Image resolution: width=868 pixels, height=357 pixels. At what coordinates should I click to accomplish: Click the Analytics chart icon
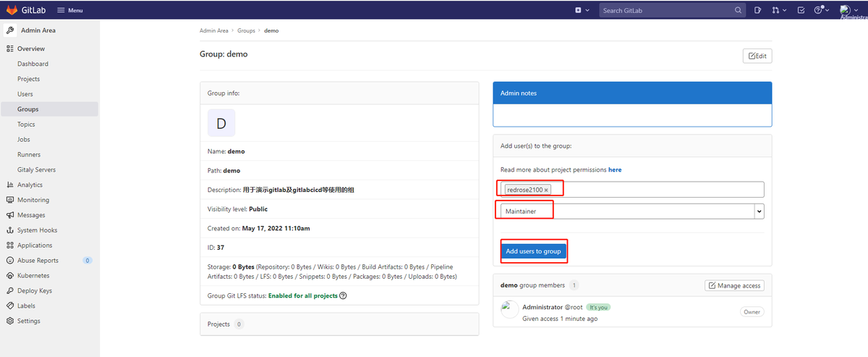[10, 185]
